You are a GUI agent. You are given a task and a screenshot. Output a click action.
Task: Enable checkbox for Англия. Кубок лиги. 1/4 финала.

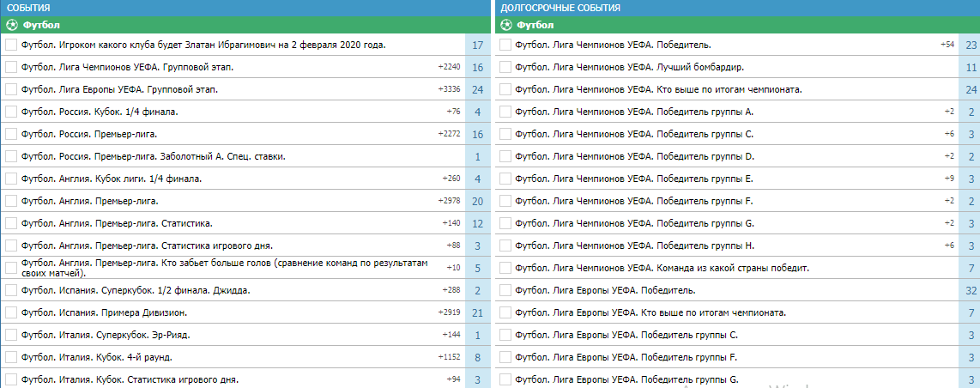(x=10, y=179)
